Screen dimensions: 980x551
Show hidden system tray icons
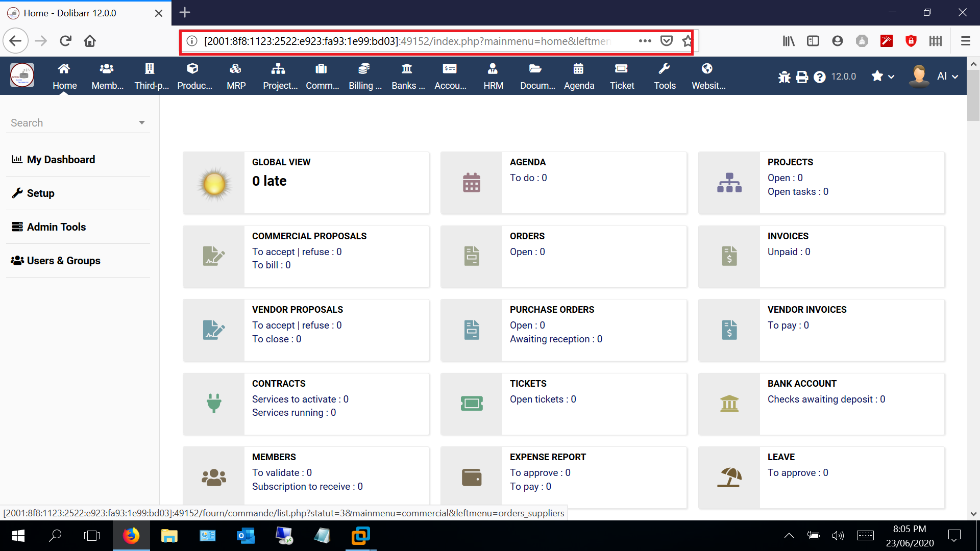point(789,535)
